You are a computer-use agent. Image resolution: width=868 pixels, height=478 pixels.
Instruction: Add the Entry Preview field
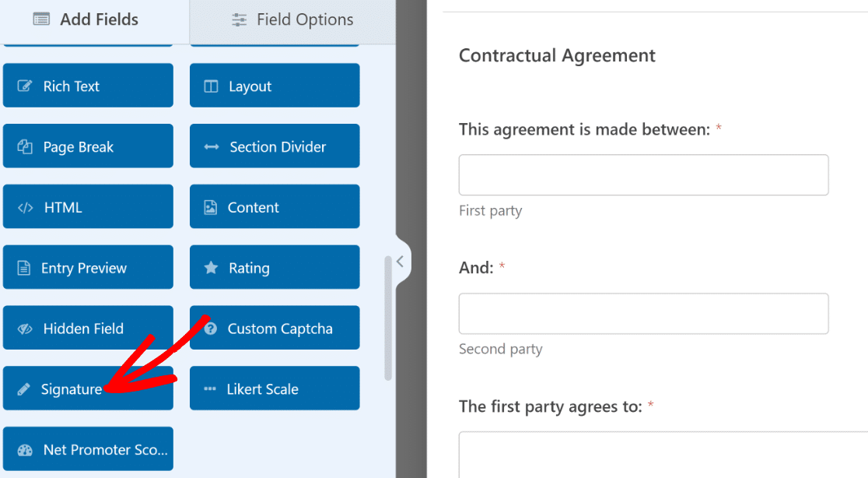[88, 267]
